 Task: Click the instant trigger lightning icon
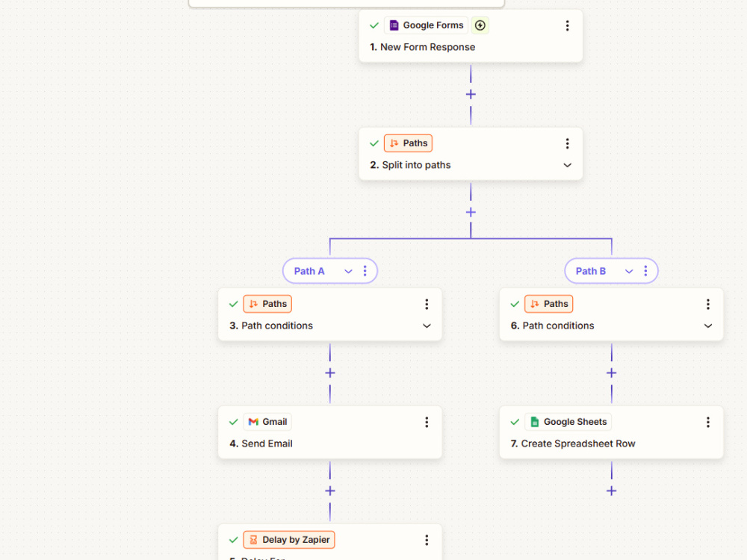(x=480, y=25)
